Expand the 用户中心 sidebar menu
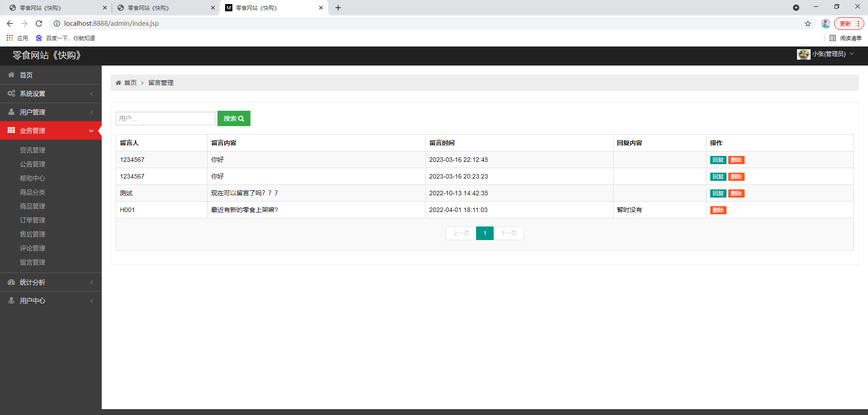This screenshot has width=868, height=415. click(51, 301)
